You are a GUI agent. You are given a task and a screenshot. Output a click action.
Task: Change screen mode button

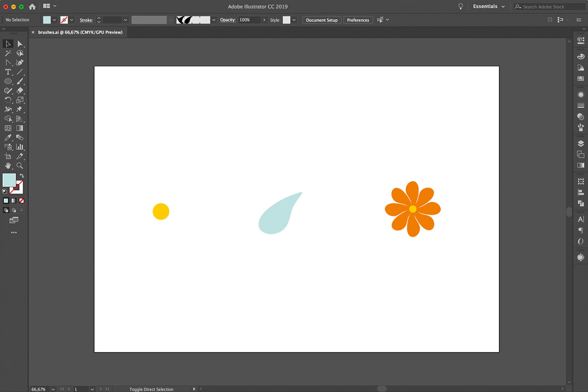pyautogui.click(x=14, y=220)
